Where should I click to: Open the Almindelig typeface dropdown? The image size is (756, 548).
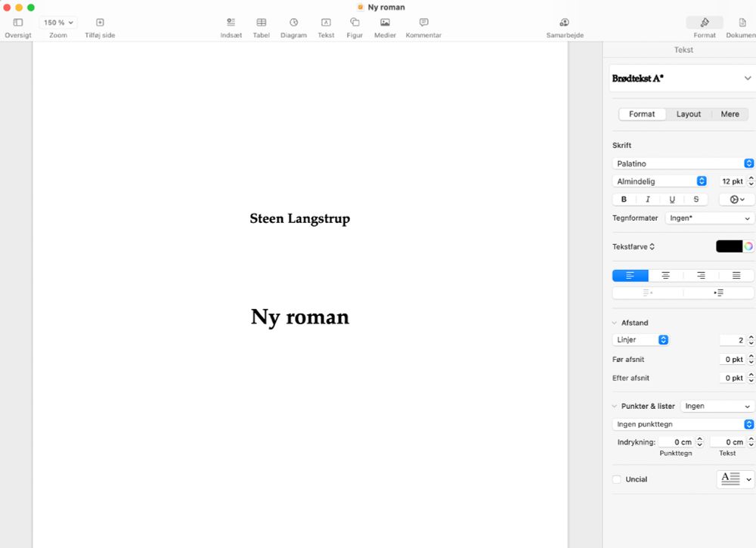[x=659, y=181]
